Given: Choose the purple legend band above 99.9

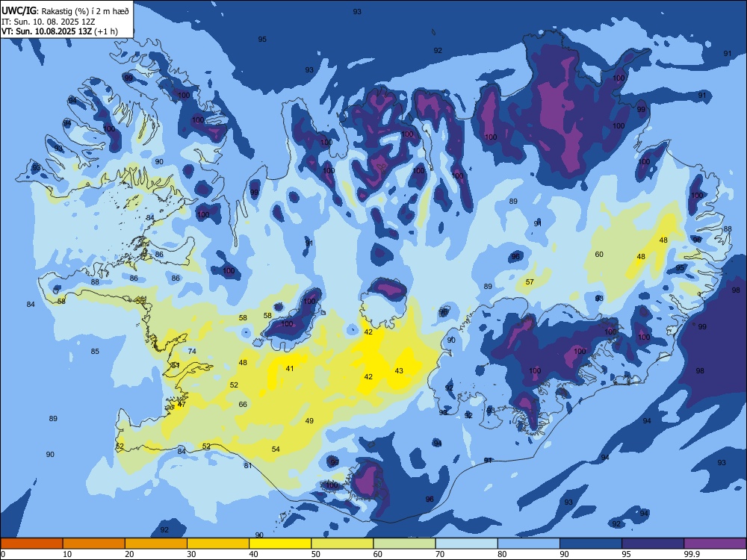Looking at the screenshot, I should (715, 544).
